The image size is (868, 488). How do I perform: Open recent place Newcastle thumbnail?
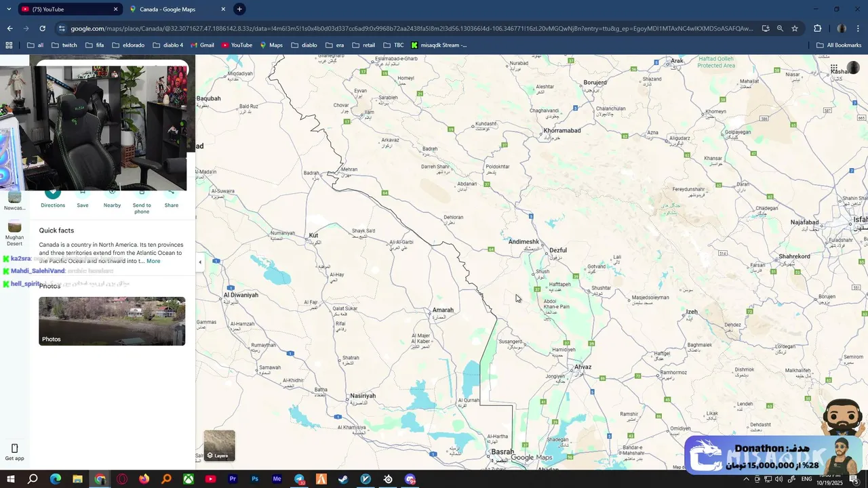tap(14, 201)
